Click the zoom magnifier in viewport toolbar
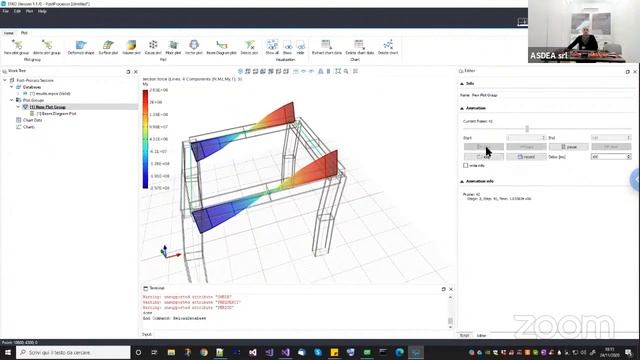Image resolution: width=640 pixels, height=360 pixels. tap(346, 71)
